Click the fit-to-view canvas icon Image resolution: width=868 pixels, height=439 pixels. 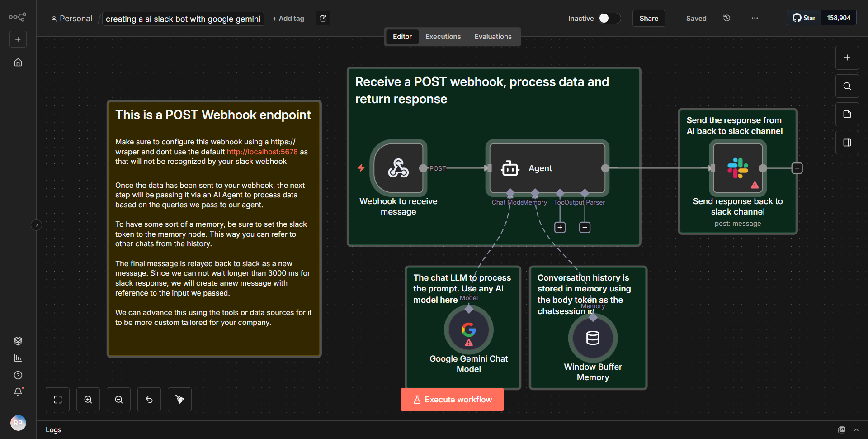58,400
